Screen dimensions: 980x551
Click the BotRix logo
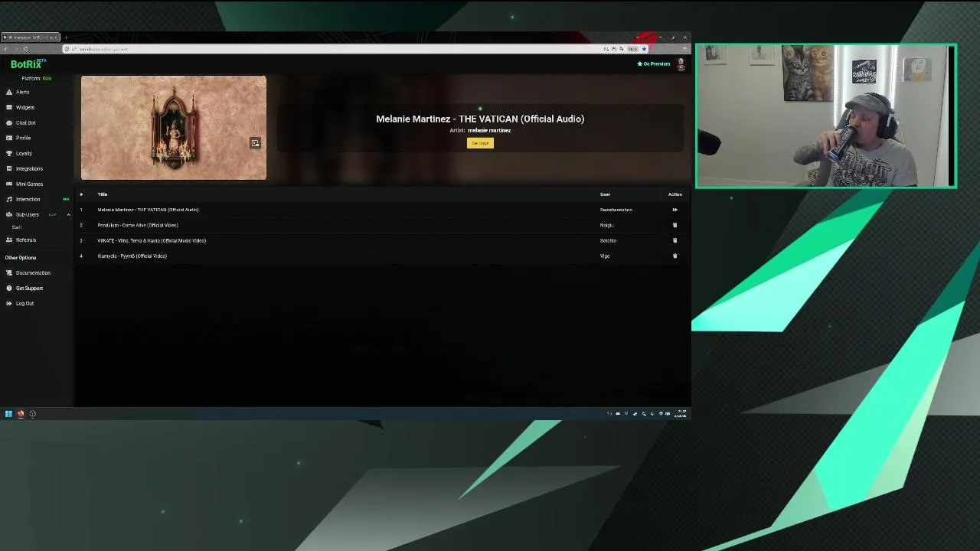click(x=28, y=64)
